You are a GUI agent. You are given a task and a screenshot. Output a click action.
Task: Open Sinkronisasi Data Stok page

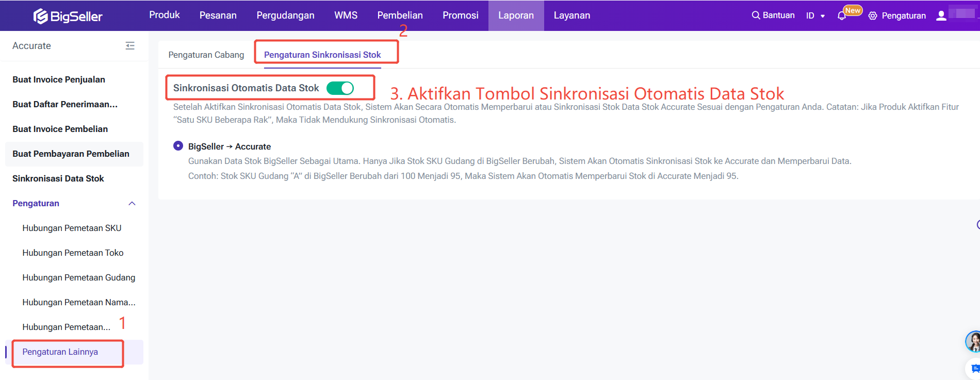click(58, 178)
